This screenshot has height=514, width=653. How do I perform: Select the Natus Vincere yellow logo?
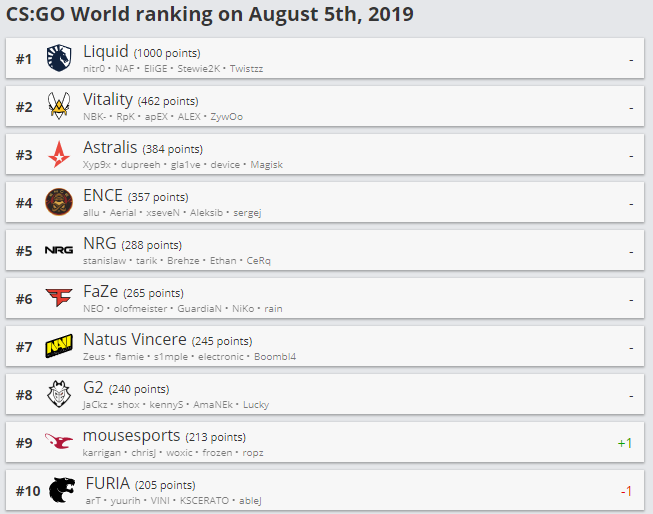[59, 346]
